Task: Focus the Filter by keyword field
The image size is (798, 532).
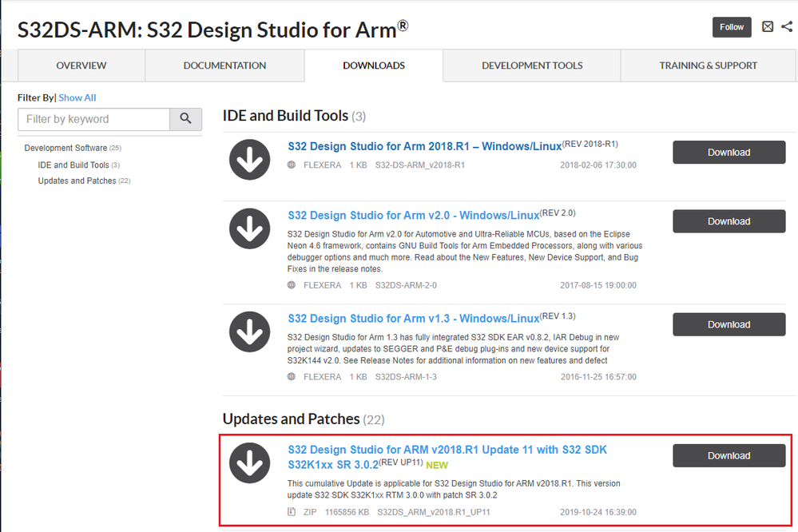Action: pos(93,119)
